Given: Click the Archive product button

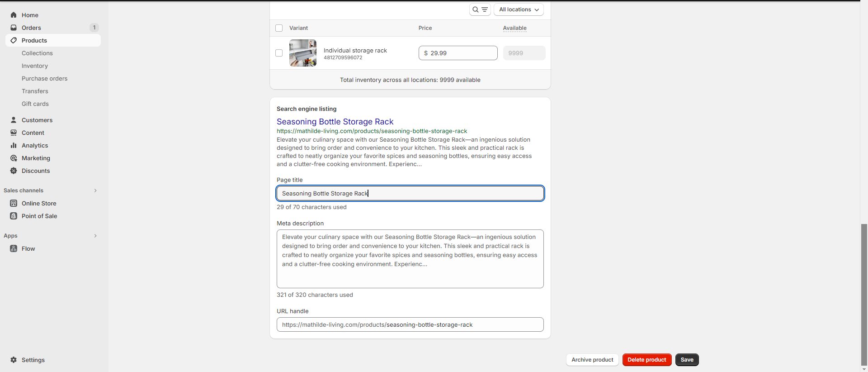Looking at the screenshot, I should (x=592, y=360).
